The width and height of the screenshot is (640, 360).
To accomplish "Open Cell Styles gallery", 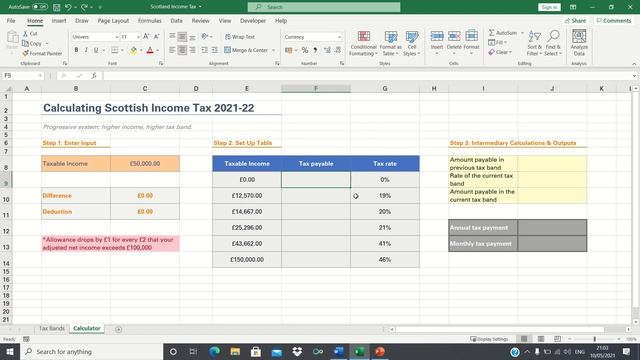I will pyautogui.click(x=411, y=43).
